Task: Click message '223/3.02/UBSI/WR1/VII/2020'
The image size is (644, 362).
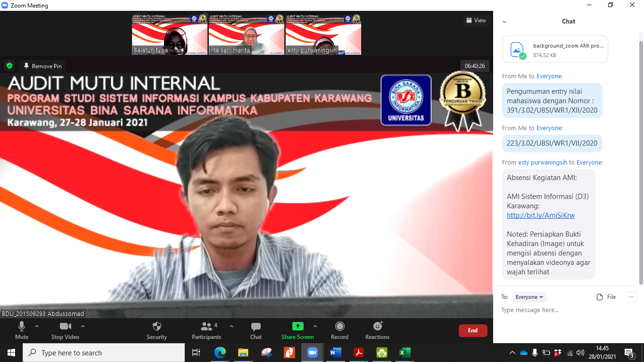Action: [552, 143]
